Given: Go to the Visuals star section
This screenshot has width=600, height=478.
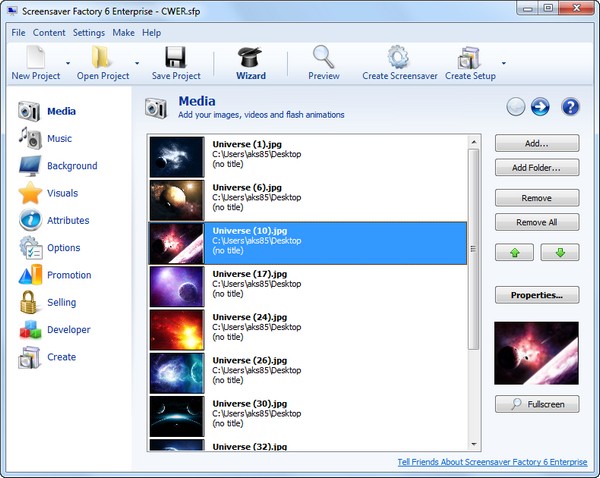Looking at the screenshot, I should tap(61, 193).
